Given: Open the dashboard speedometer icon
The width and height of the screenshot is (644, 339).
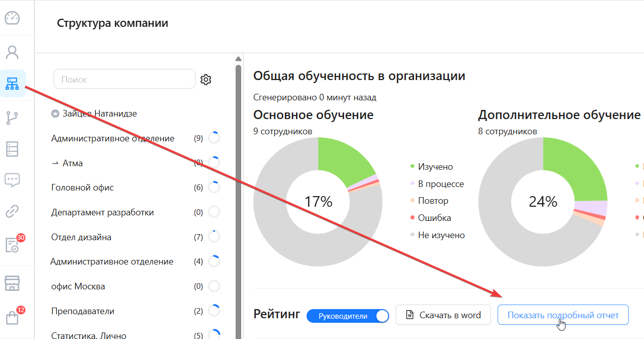Looking at the screenshot, I should coord(12,18).
